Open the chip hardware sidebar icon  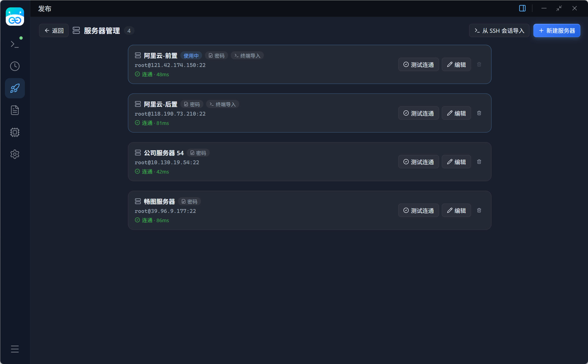pos(15,132)
